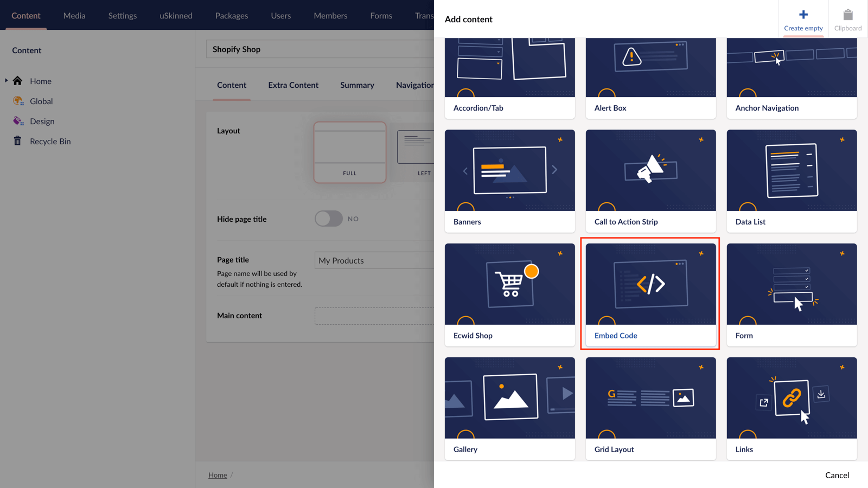This screenshot has height=488, width=868.
Task: Switch to the Extra Content tab
Action: [293, 85]
